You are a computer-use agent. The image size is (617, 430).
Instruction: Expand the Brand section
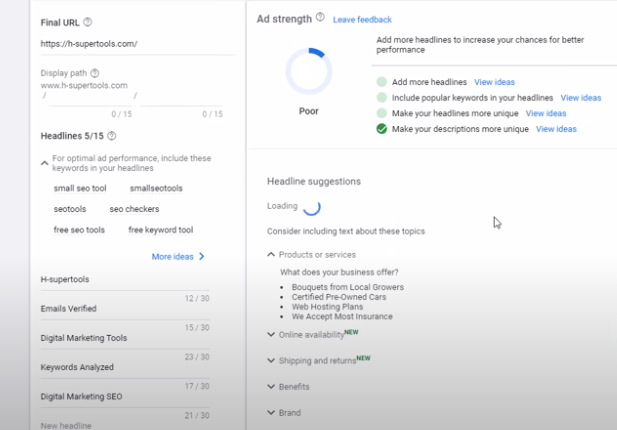pos(271,412)
